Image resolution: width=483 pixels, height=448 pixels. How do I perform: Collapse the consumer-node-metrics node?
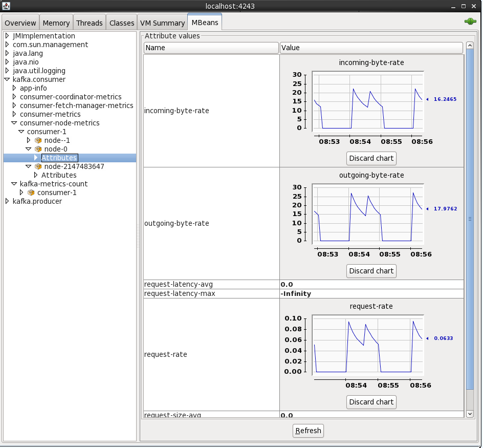click(14, 123)
